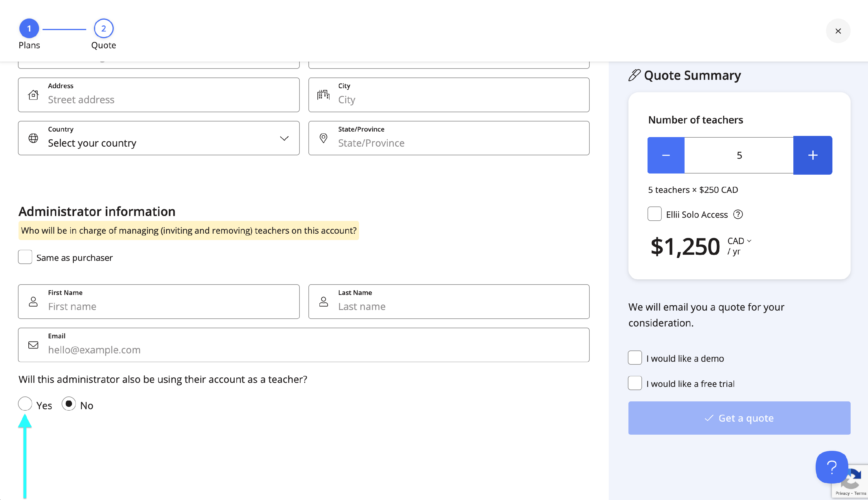Screen dimensions: 868x500
Task: Open the blue help chat bubble
Action: point(831,467)
